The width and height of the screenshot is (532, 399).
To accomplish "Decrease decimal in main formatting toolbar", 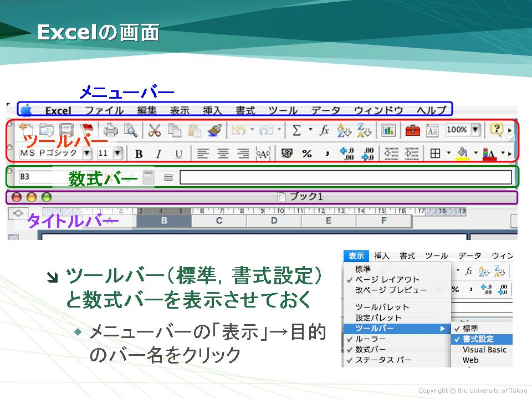I will 368,154.
